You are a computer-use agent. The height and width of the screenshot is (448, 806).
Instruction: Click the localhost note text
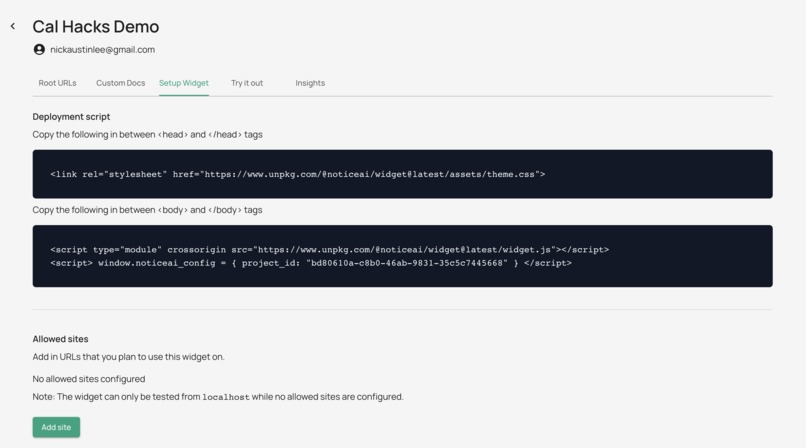click(218, 397)
